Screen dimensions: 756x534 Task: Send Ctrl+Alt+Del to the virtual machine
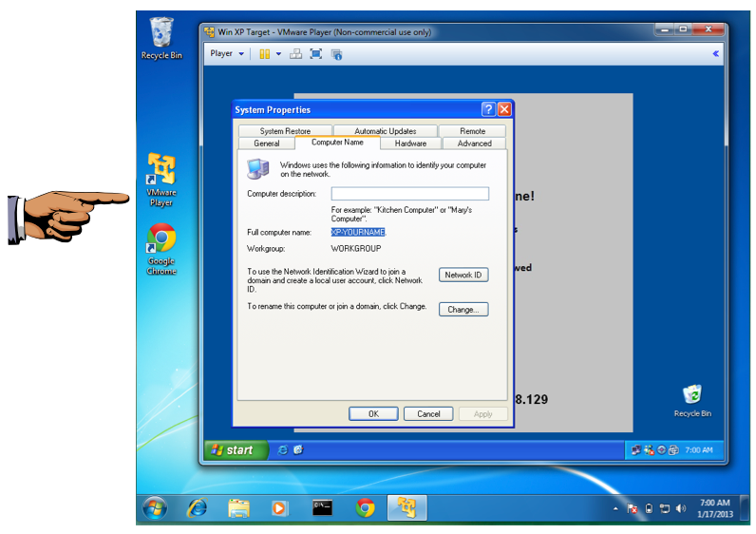(x=295, y=54)
